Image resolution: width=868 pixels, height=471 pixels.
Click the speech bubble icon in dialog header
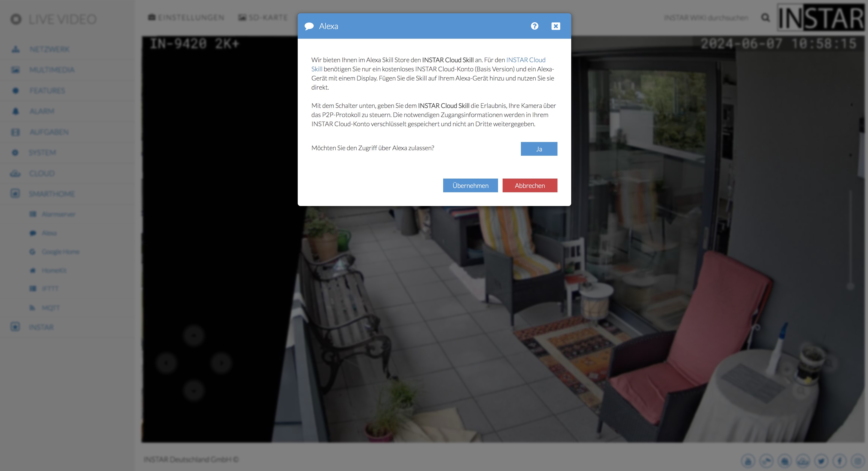pyautogui.click(x=309, y=26)
